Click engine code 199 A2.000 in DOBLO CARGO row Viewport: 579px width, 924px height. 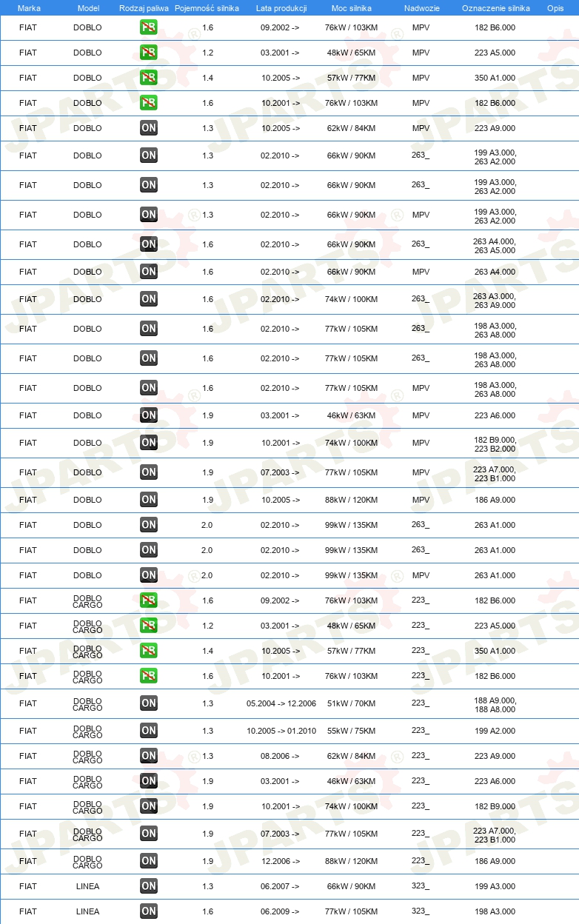pyautogui.click(x=495, y=731)
